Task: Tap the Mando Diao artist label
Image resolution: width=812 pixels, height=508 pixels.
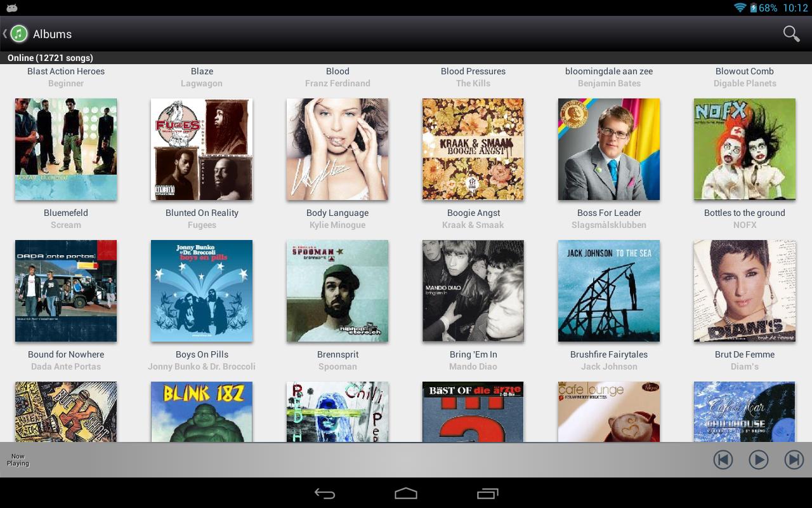Action: 473,366
